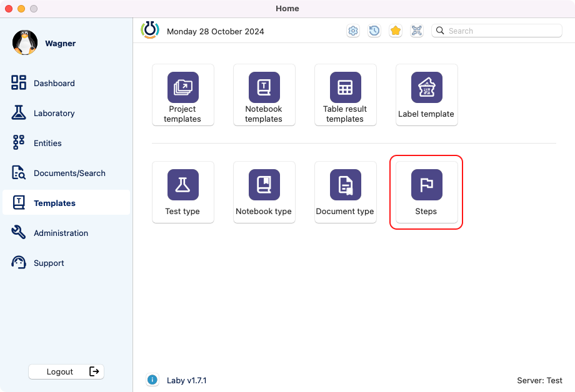The image size is (575, 392).
Task: Click the Wagner penguin avatar
Action: tap(25, 43)
